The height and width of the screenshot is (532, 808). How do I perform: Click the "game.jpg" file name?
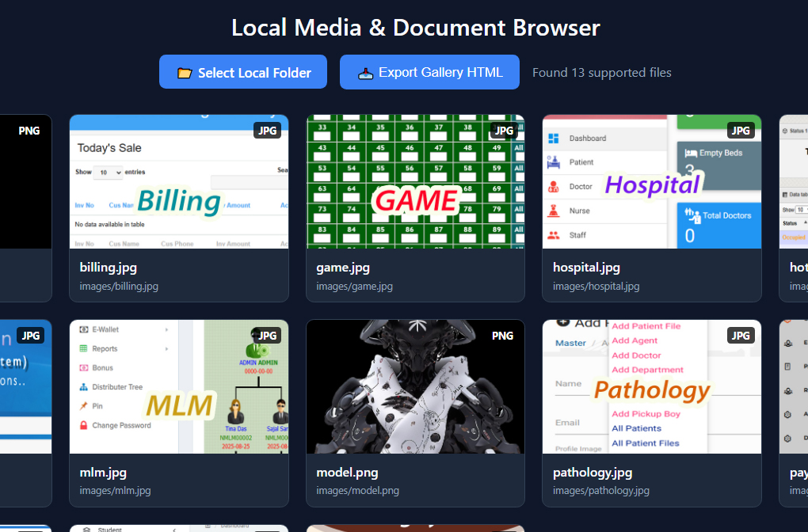point(343,268)
